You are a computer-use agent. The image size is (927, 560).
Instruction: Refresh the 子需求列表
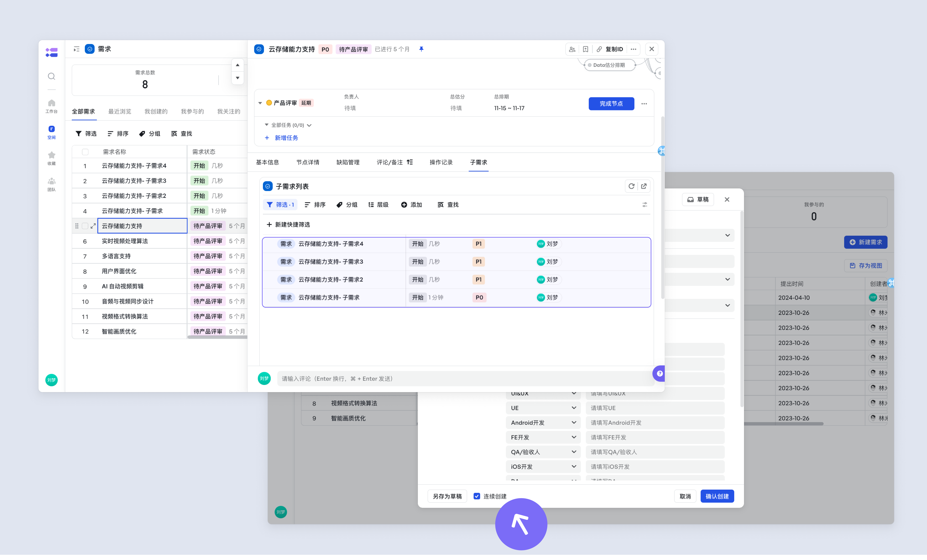(x=631, y=186)
